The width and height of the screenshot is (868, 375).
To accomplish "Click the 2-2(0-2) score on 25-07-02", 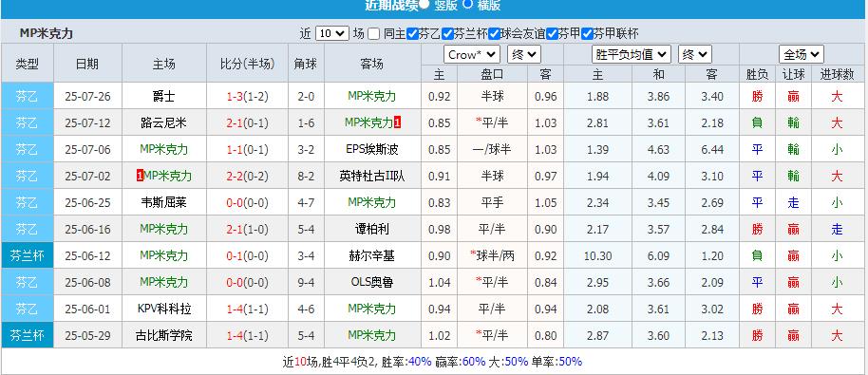I will 247,176.
